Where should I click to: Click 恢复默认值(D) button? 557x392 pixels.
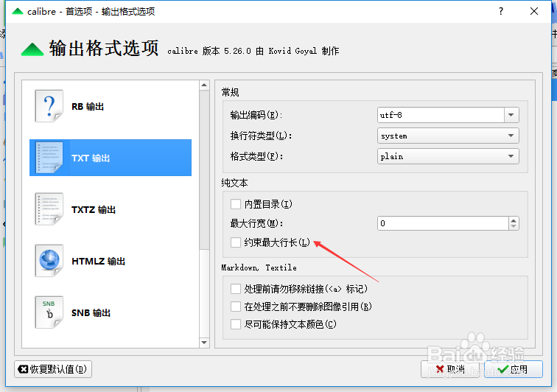point(53,369)
